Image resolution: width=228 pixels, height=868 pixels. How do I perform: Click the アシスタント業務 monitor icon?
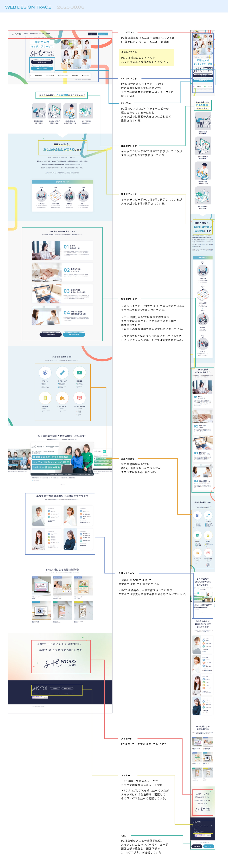[x=79, y=398]
